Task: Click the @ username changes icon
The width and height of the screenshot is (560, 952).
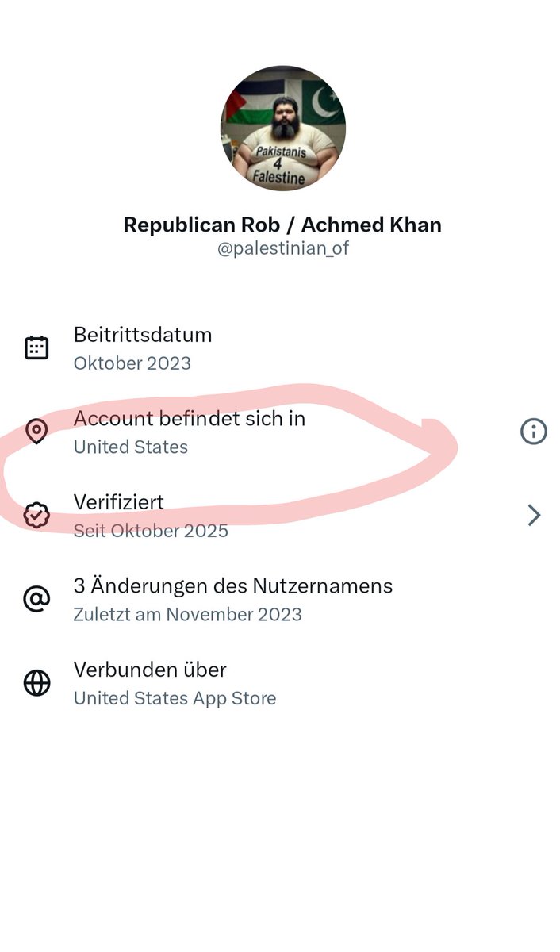Action: pos(36,599)
